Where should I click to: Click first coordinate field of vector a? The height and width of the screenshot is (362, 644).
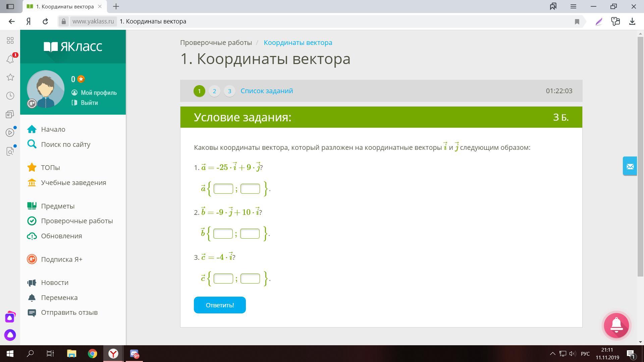[x=223, y=189]
